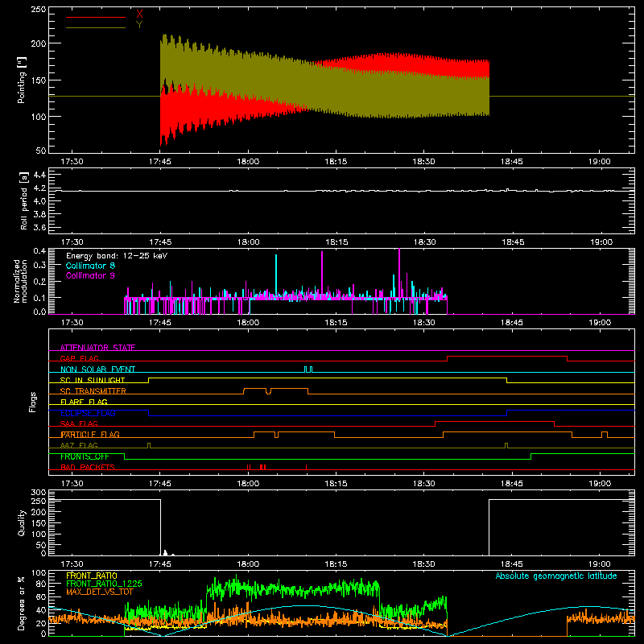This screenshot has height=644, width=644.
Task: Click the 19:00 label under the Flags plot
Action: pyautogui.click(x=600, y=484)
